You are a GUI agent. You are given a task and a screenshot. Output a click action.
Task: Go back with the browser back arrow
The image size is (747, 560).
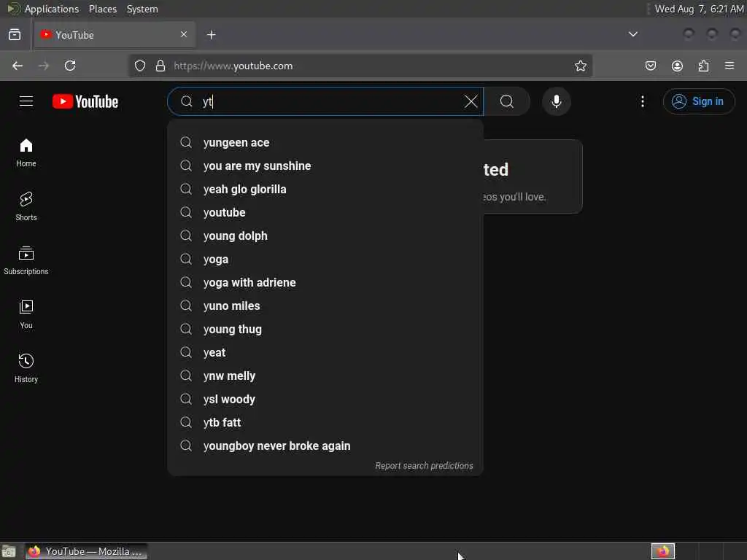(18, 66)
